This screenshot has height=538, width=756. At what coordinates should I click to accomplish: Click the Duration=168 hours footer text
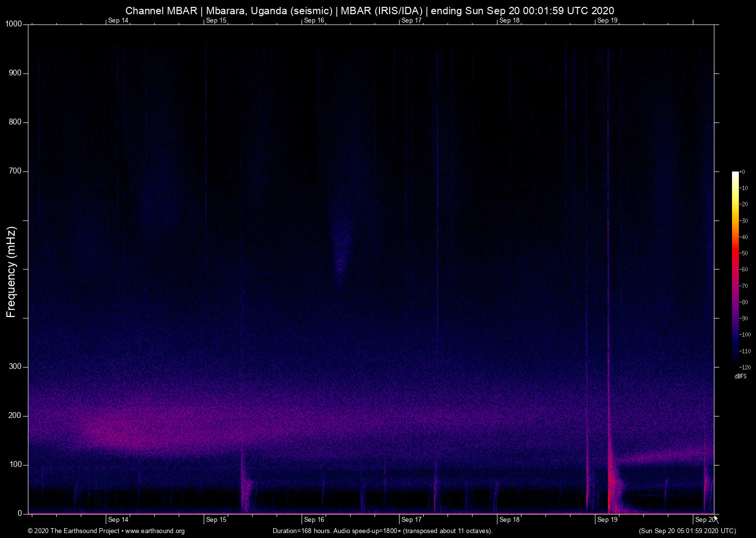click(x=382, y=531)
